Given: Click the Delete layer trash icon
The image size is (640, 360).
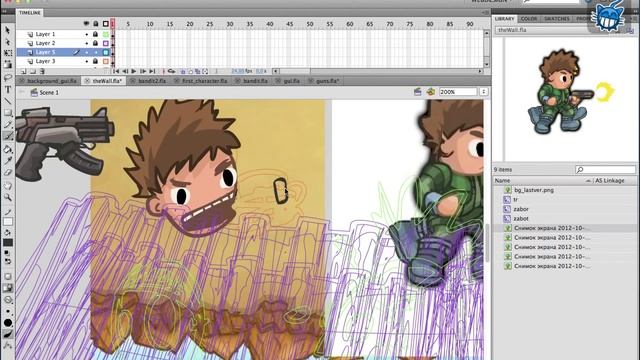Looking at the screenshot, I should point(42,71).
